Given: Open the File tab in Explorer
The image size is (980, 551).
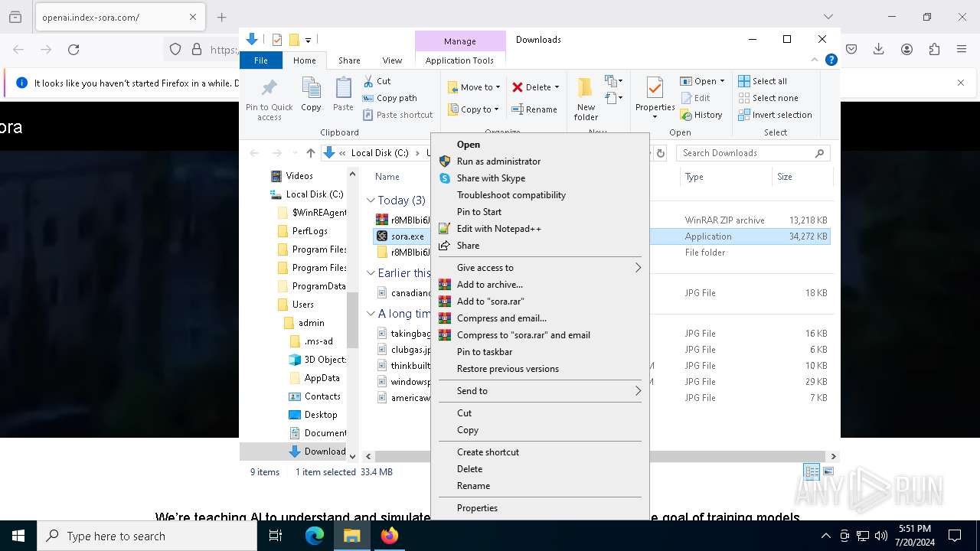Looking at the screenshot, I should pos(261,60).
